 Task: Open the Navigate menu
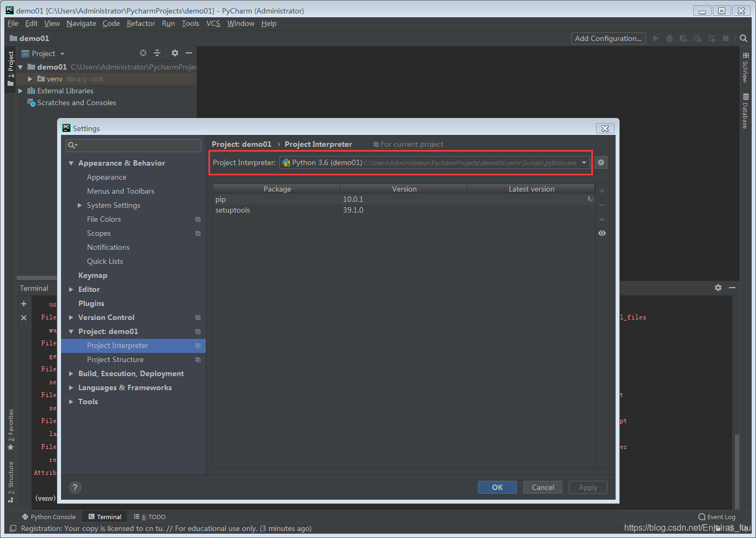[x=81, y=23]
